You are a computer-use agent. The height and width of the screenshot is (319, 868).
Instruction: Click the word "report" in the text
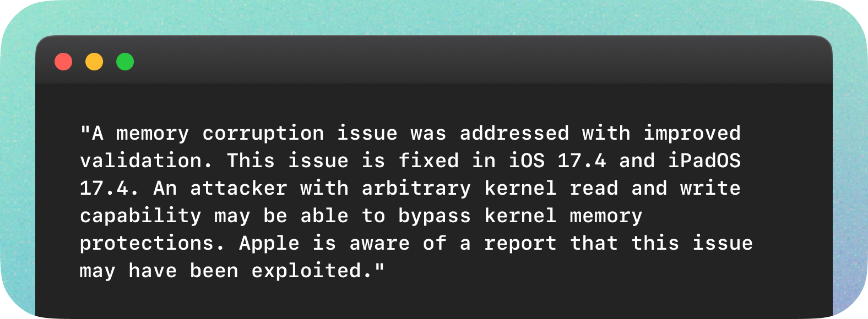tap(520, 244)
